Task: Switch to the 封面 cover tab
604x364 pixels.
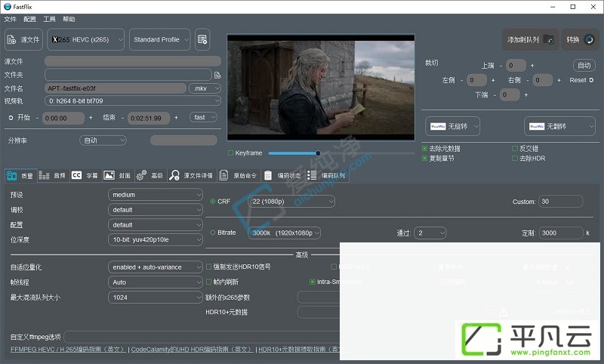Action: (x=119, y=176)
